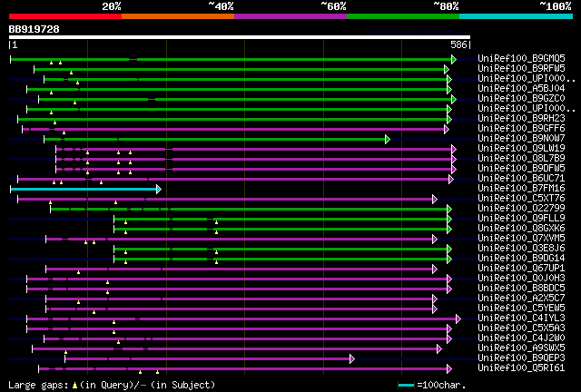Image resolution: width=581 pixels, height=392 pixels.
Task: Open the UniRef100_B9RH23 subject label
Action: (x=521, y=119)
